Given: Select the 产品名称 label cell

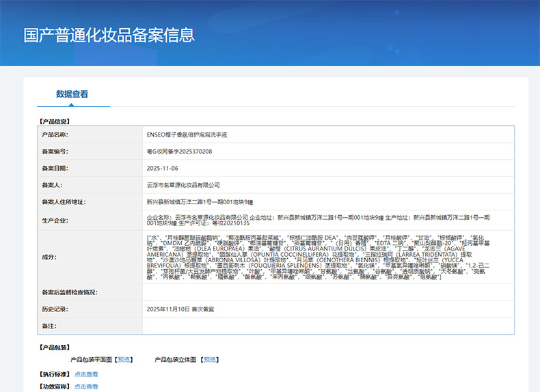Looking at the screenshot, I should 90,135.
